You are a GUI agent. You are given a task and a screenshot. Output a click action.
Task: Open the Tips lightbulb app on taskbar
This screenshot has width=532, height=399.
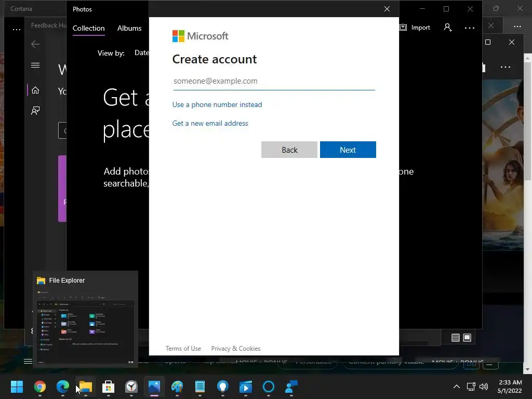pos(222,387)
